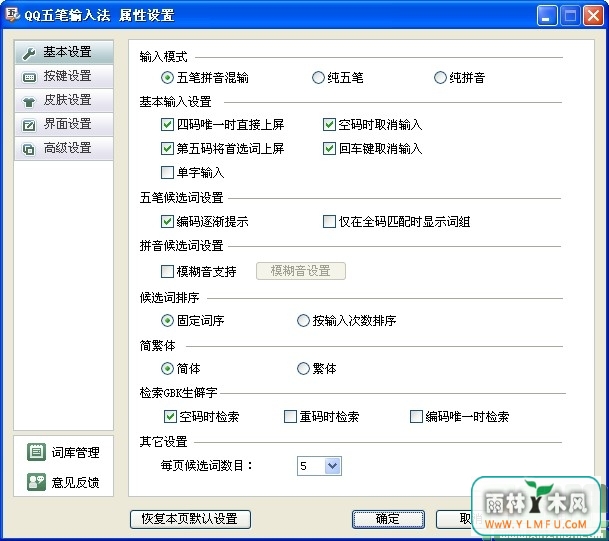
Task: Switch to the 按键设置 tab
Action: click(64, 76)
